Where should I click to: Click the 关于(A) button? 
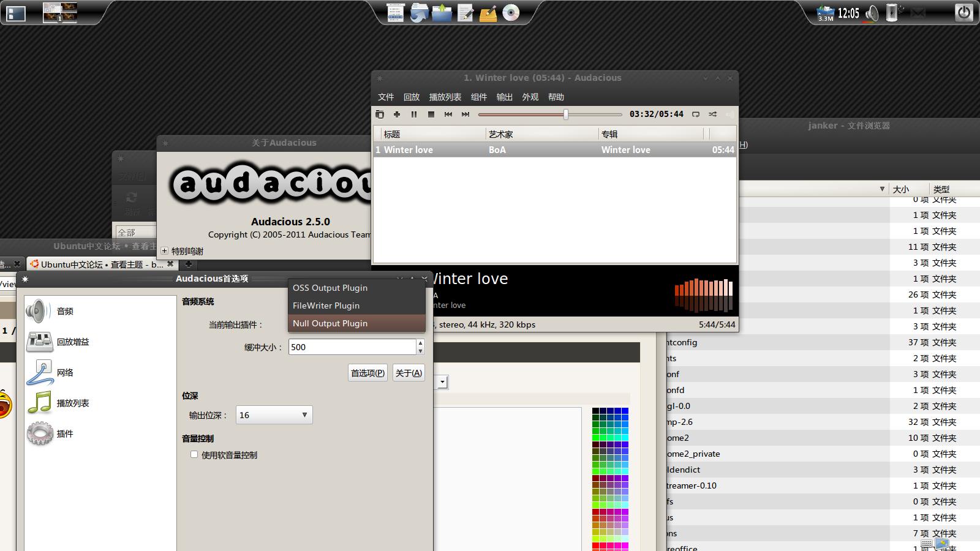point(409,373)
